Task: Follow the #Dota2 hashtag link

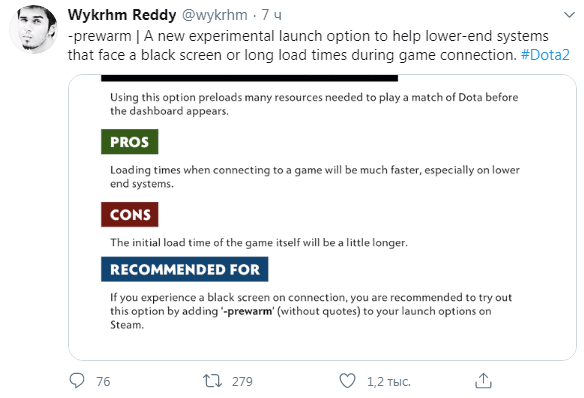Action: click(x=545, y=55)
